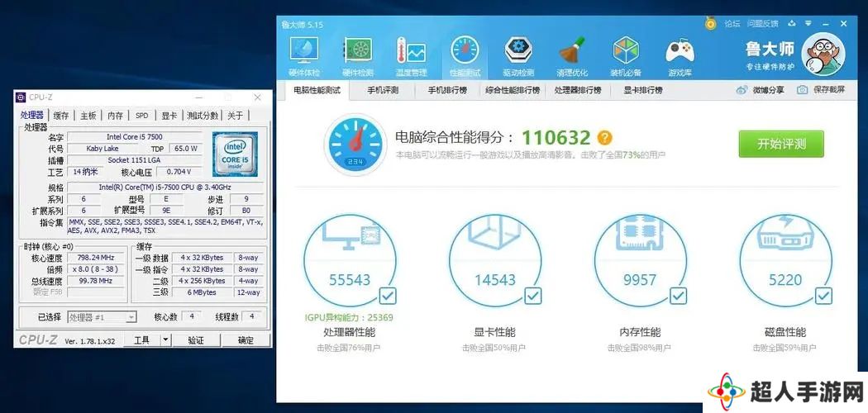Image resolution: width=868 pixels, height=413 pixels.
Task: Click the Weibo logo icon beside 微博分享
Action: (x=742, y=90)
